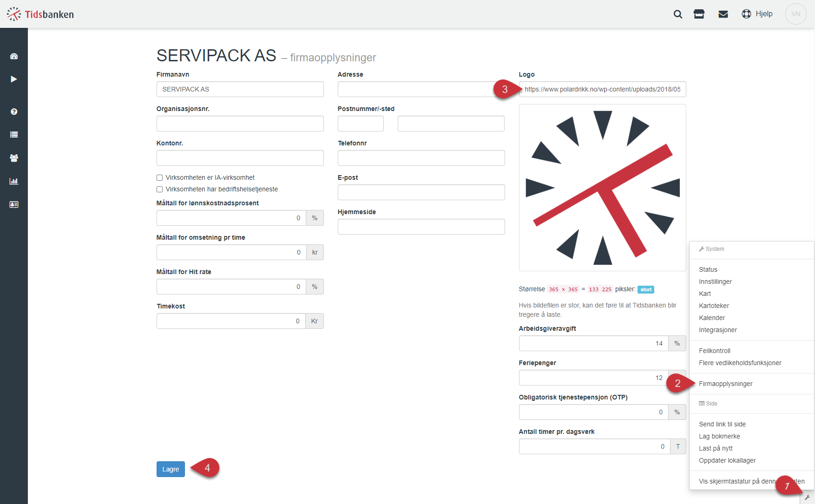815x504 pixels.
Task: Click the Telefonnr input field
Action: click(x=421, y=158)
